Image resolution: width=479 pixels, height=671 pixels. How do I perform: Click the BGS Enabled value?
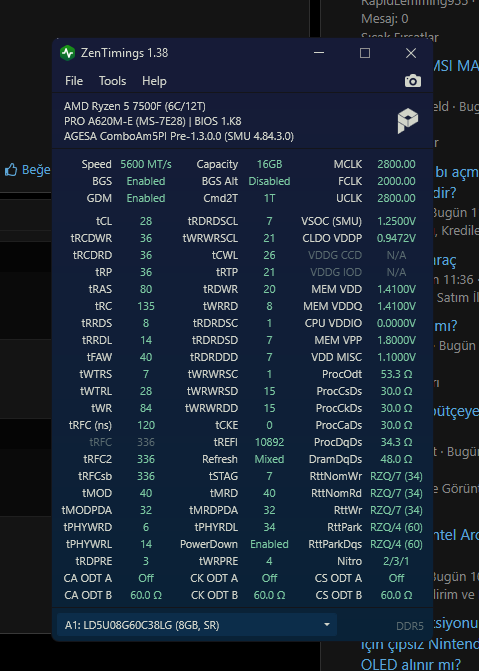pyautogui.click(x=146, y=181)
